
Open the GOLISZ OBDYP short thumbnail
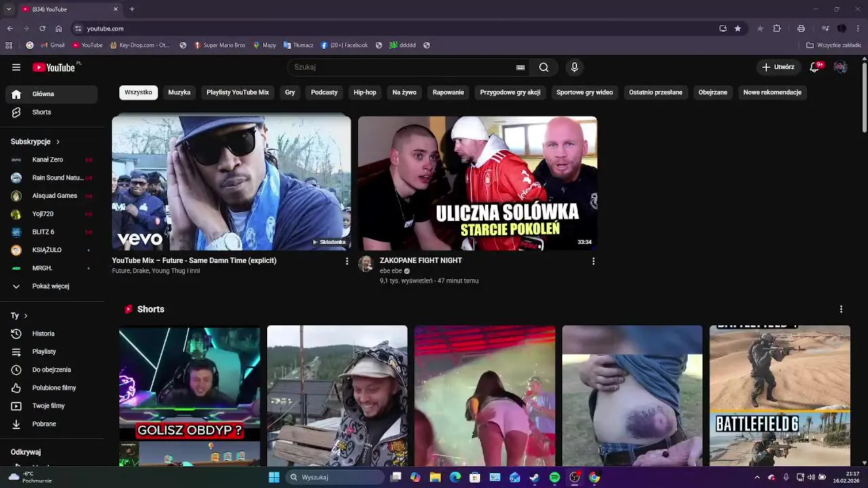[x=189, y=396]
